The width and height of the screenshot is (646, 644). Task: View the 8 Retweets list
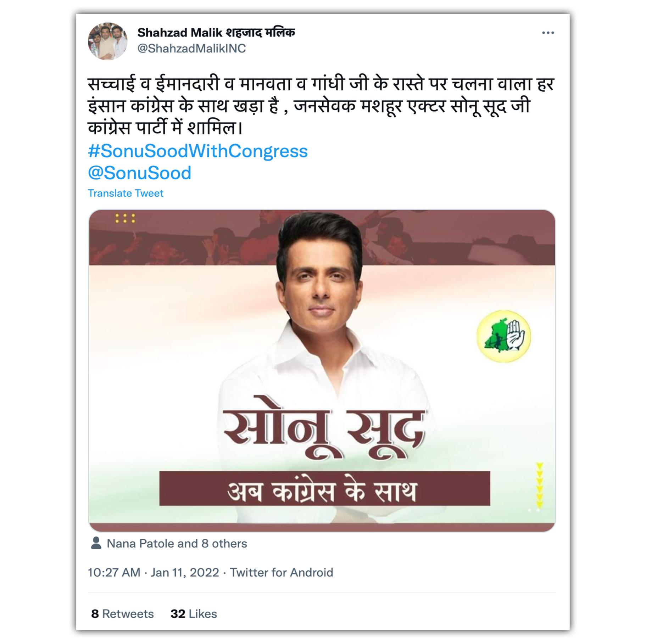click(x=122, y=614)
